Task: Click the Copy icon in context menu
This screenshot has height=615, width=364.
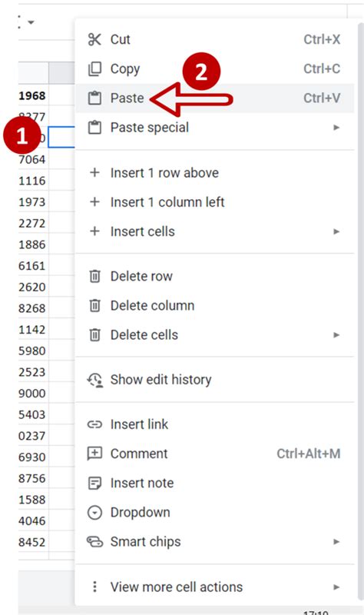Action: pyautogui.click(x=94, y=68)
